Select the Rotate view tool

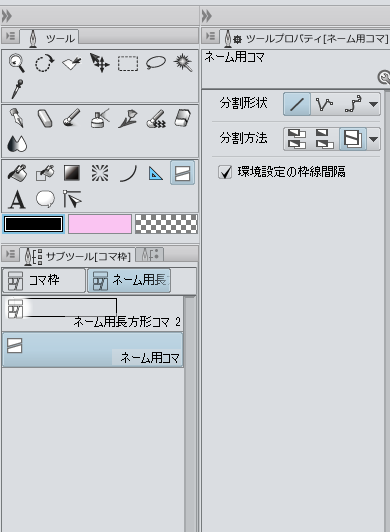[44, 63]
